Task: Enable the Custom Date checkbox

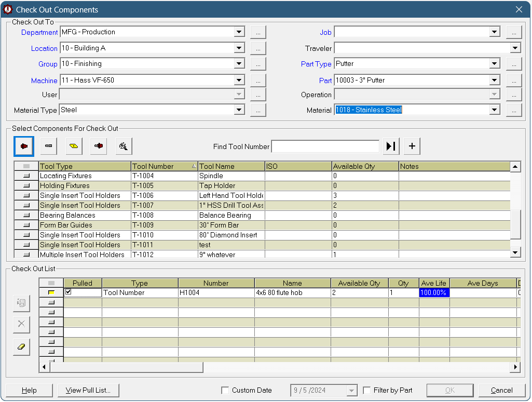Action: click(225, 391)
